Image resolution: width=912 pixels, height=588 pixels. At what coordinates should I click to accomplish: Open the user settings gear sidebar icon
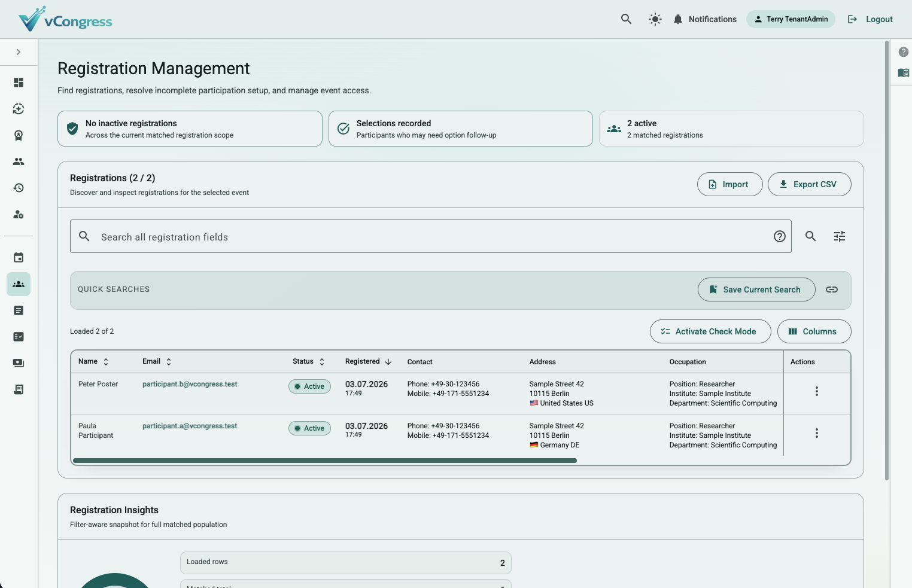click(x=19, y=214)
